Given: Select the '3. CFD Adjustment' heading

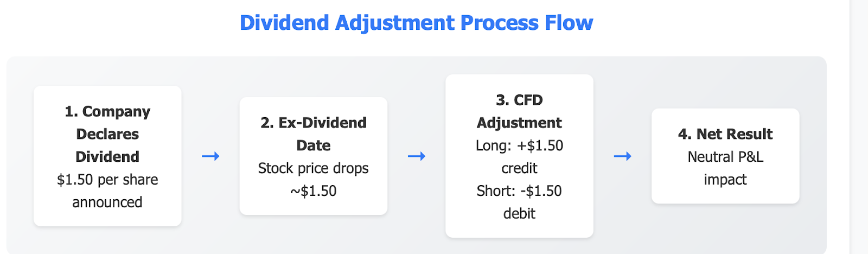Looking at the screenshot, I should (519, 111).
